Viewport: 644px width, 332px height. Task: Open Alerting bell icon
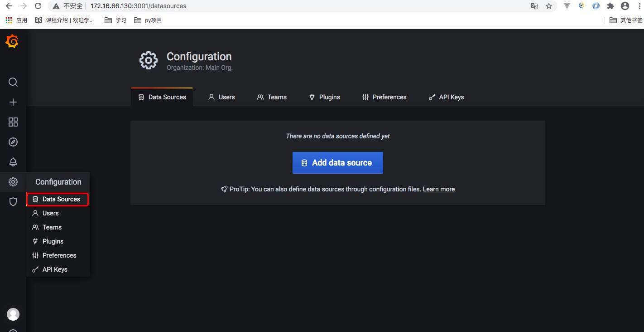(x=13, y=162)
